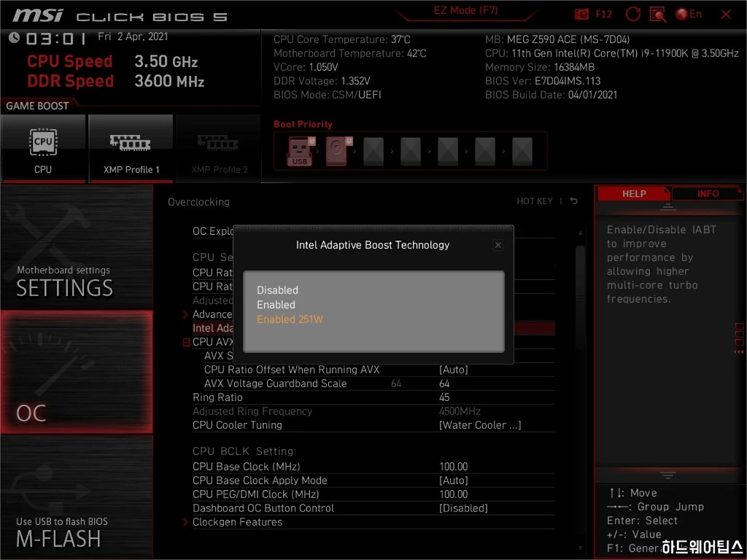
Task: Click the settings list scrollbar
Action: click(x=580, y=297)
